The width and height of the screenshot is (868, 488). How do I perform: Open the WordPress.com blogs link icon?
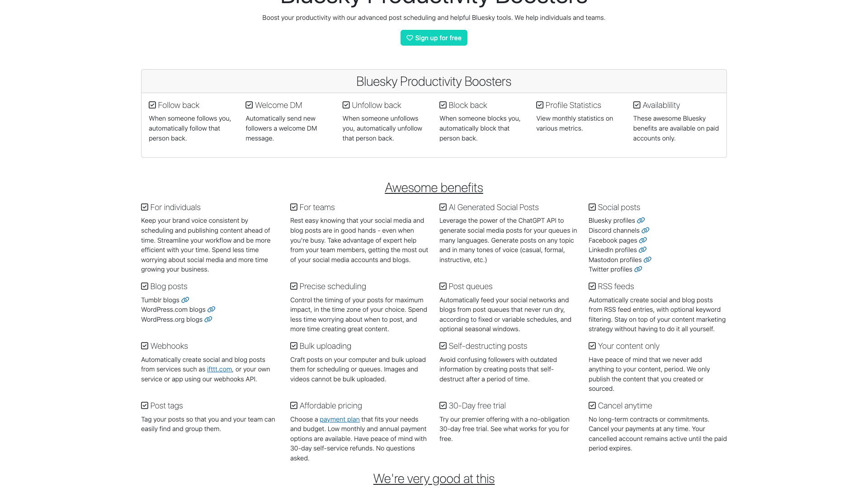(x=212, y=310)
